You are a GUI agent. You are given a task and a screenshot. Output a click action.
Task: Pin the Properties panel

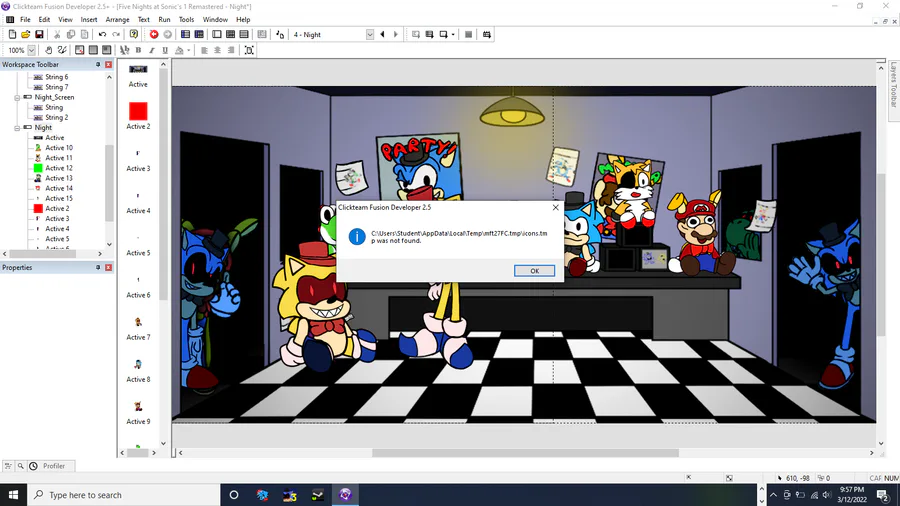98,268
